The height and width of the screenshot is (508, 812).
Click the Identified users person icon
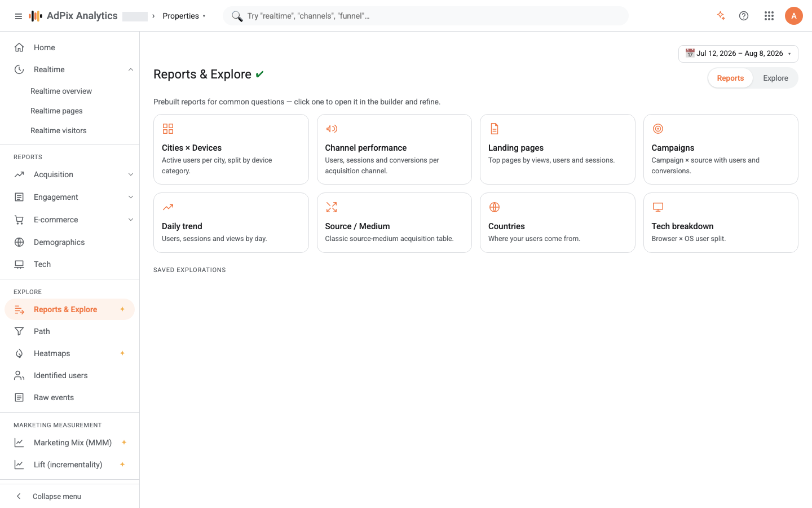click(19, 375)
